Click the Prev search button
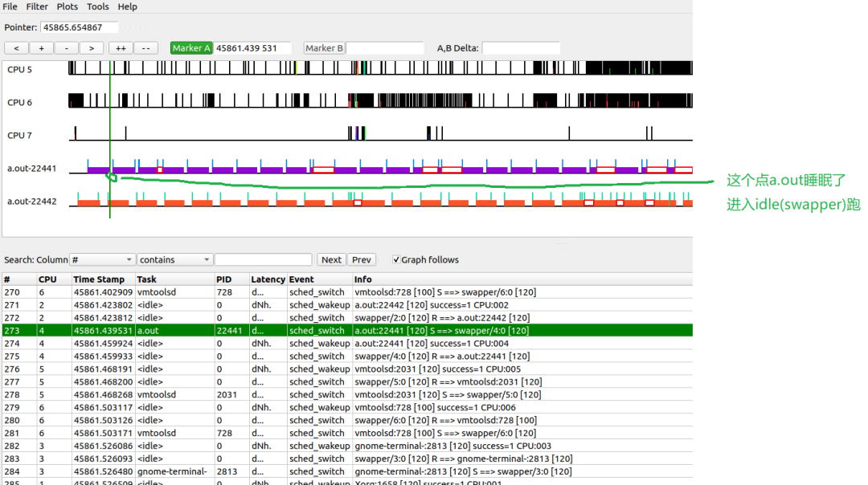This screenshot has width=868, height=485. [x=362, y=260]
